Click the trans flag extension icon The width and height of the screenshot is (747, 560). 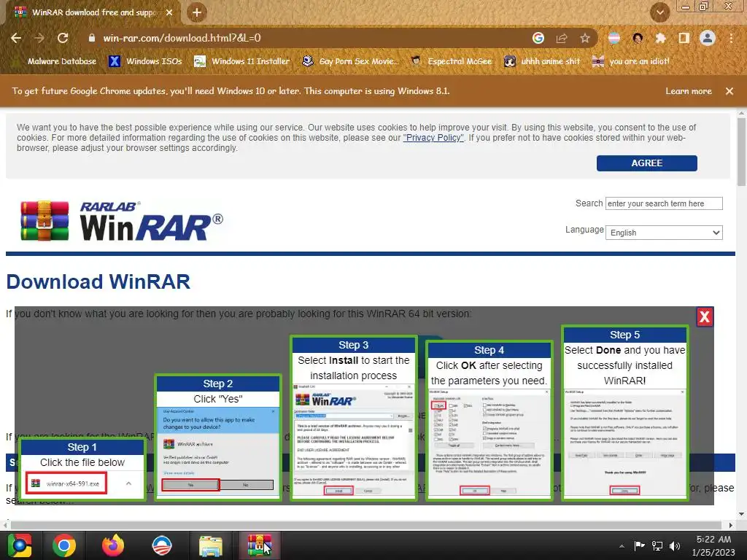(614, 38)
